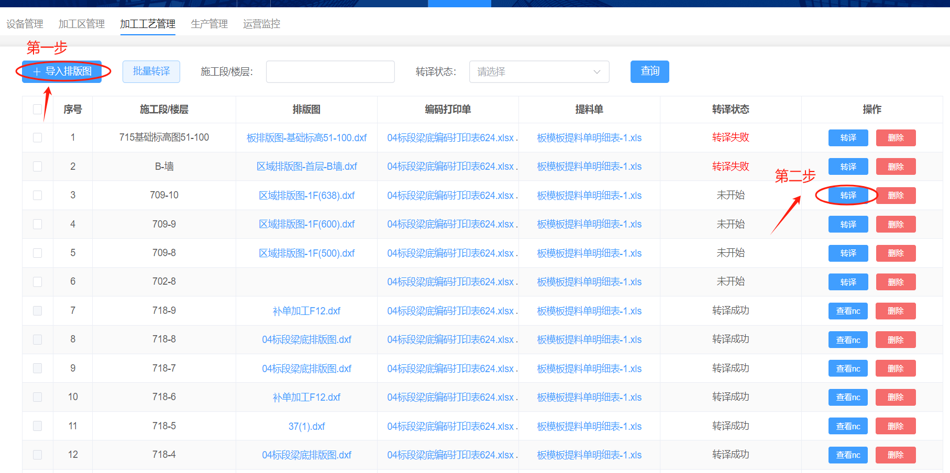
Task: Go to the 运营监控 tab
Action: click(x=261, y=24)
